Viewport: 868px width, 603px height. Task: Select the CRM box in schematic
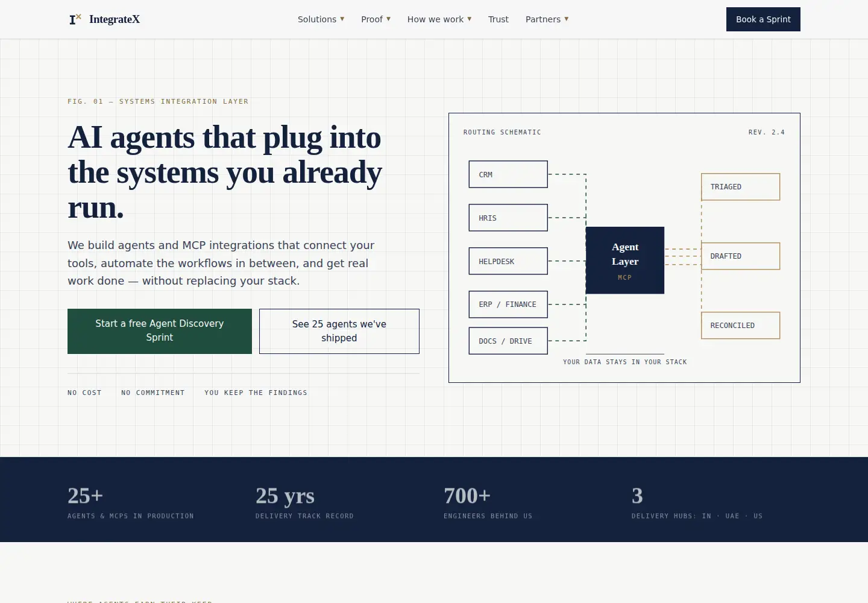click(x=508, y=174)
